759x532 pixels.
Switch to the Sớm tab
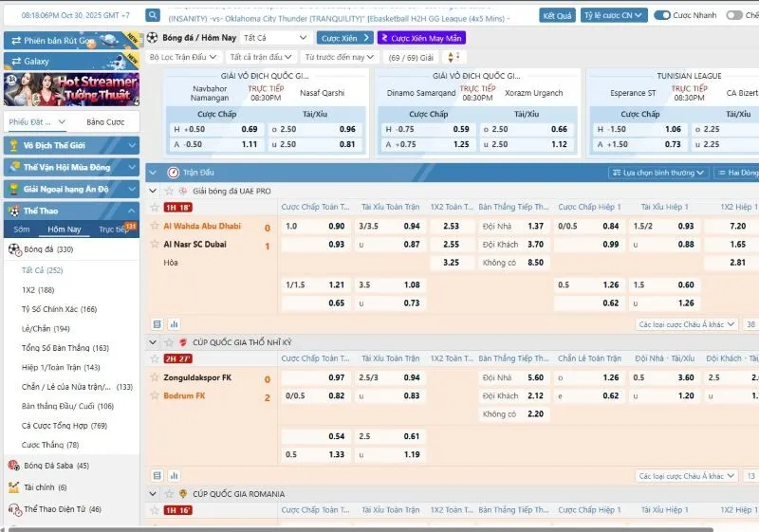click(x=22, y=229)
